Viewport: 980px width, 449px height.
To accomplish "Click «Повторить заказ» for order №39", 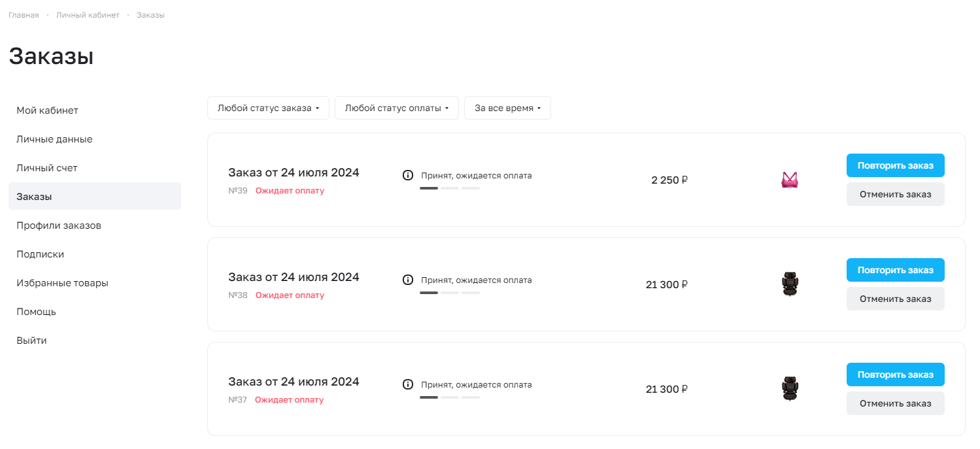I will click(x=896, y=165).
